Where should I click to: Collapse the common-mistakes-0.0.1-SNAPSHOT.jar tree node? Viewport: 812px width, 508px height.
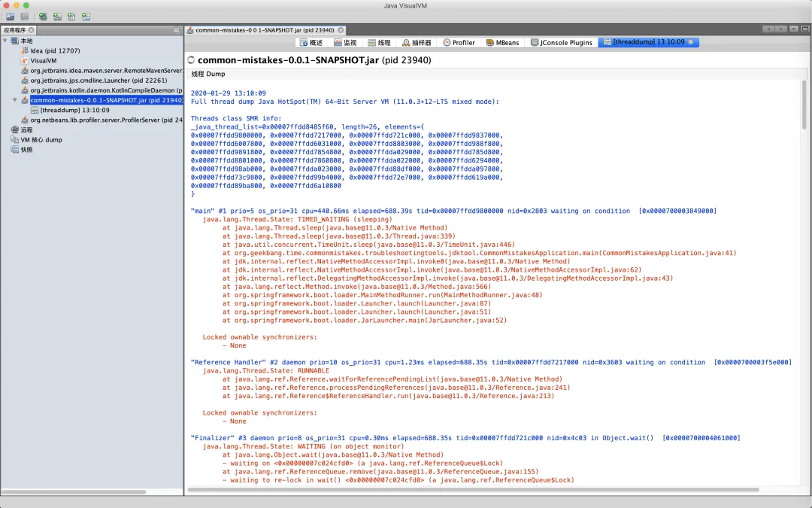point(15,100)
